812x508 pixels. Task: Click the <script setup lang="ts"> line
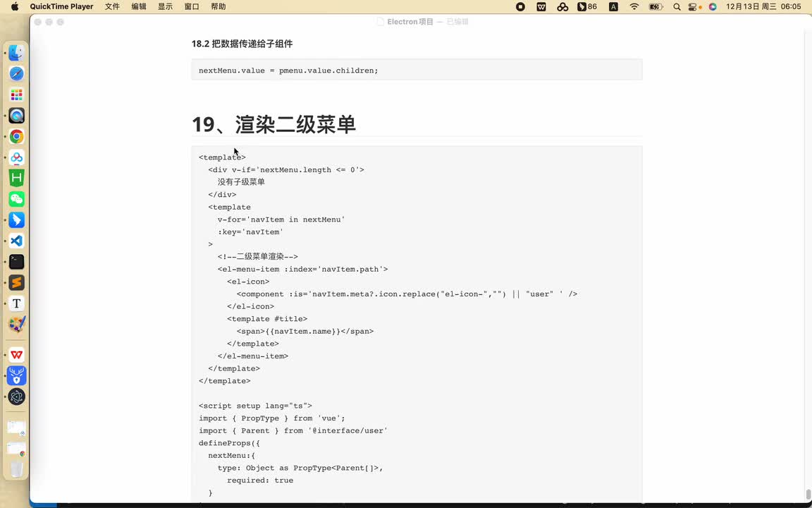(x=255, y=406)
